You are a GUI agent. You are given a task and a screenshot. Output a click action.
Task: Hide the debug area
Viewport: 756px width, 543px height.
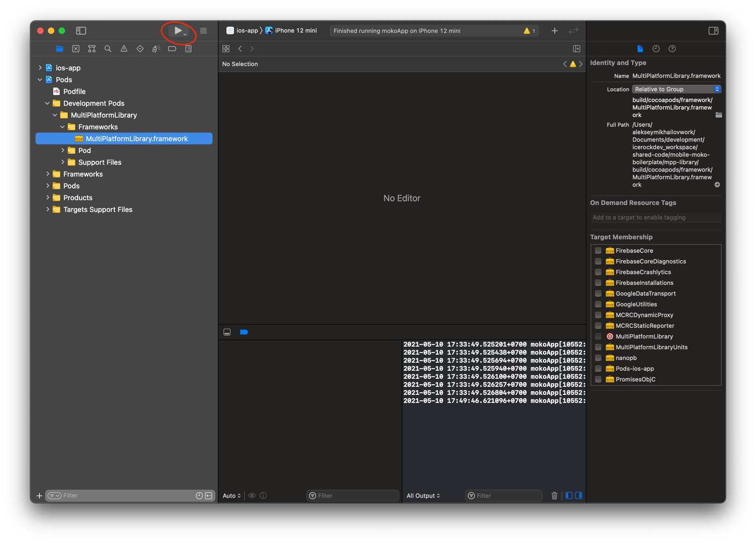[227, 332]
